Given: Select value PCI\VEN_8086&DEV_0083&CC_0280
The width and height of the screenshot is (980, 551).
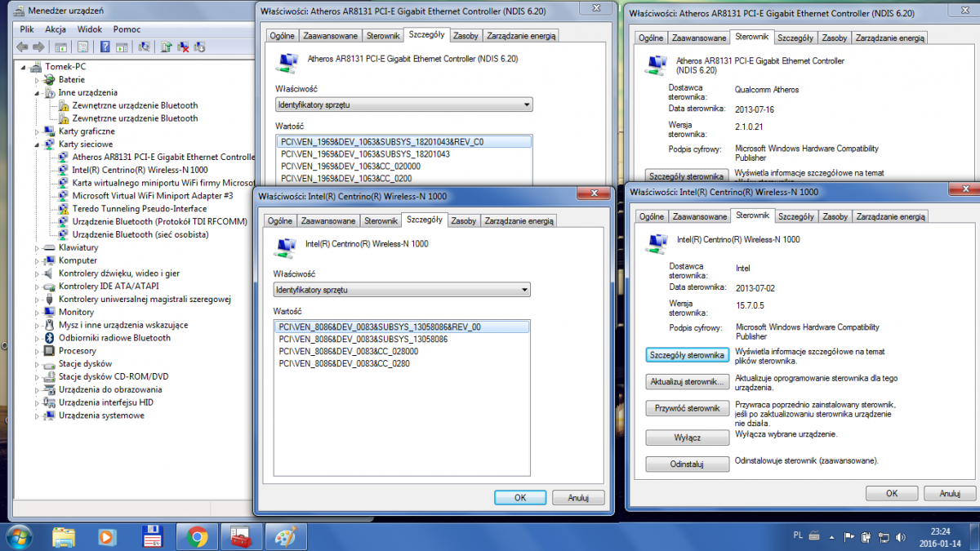Looking at the screenshot, I should tap(344, 363).
